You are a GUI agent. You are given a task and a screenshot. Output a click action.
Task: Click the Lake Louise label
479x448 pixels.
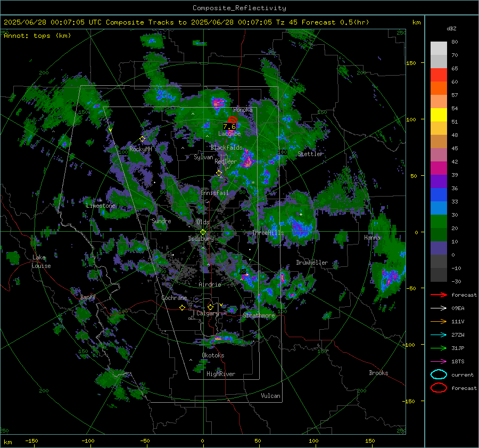[x=41, y=262]
